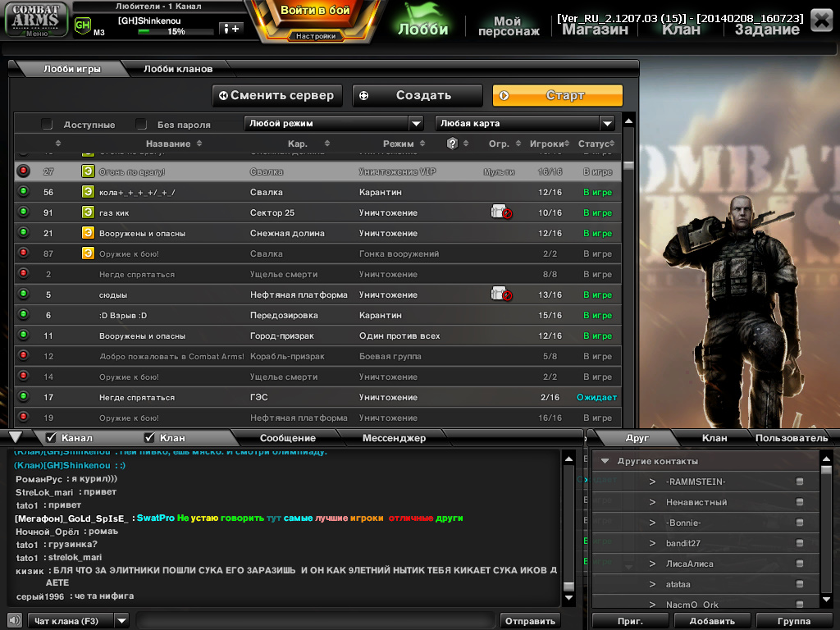The width and height of the screenshot is (840, 630).
Task: Click the status icon next to Ненавистный
Action: 799,502
